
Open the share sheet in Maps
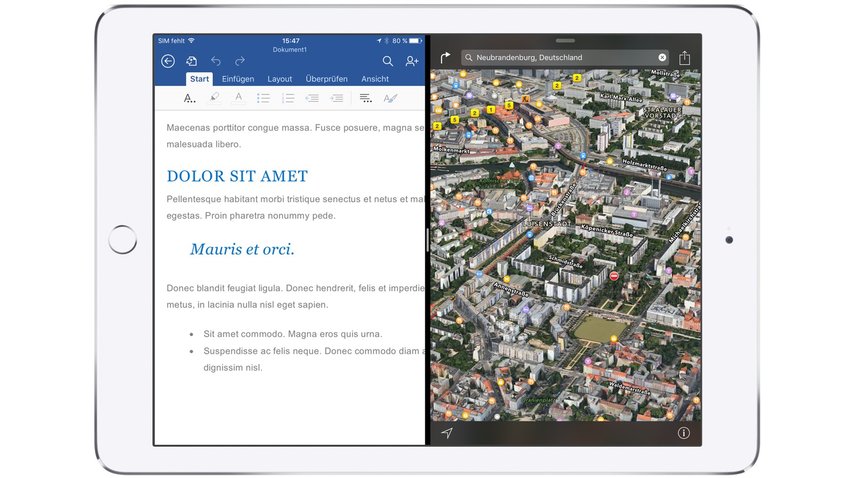pyautogui.click(x=685, y=57)
